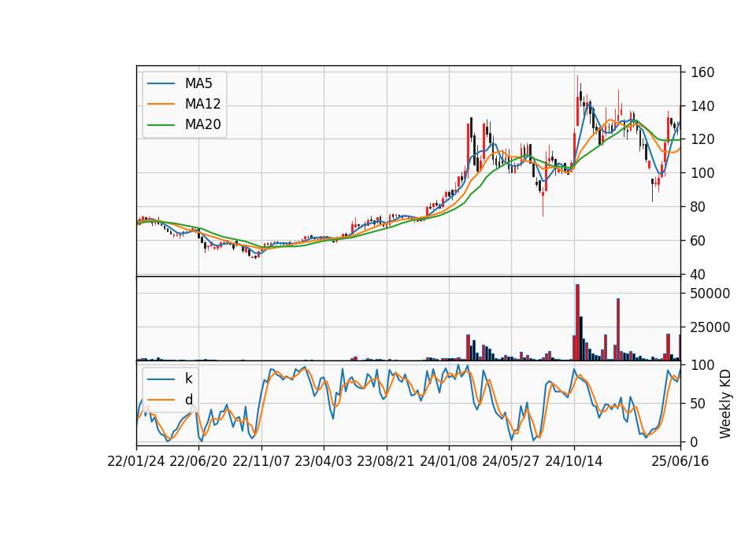Click the 24/01/08 date label
Screen dimensions: 756x543
[449, 461]
